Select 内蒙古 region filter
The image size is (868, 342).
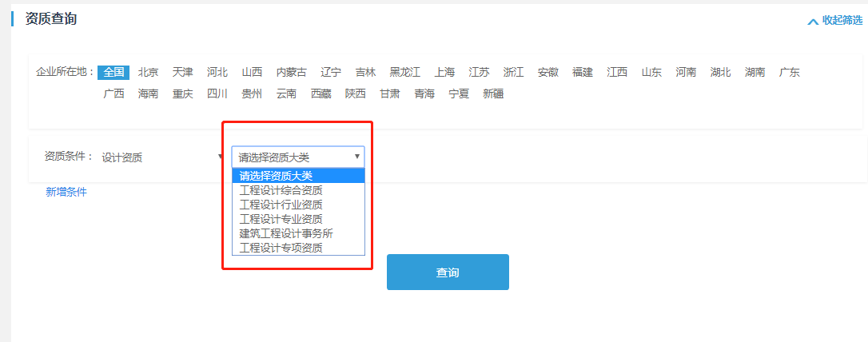pyautogui.click(x=291, y=72)
